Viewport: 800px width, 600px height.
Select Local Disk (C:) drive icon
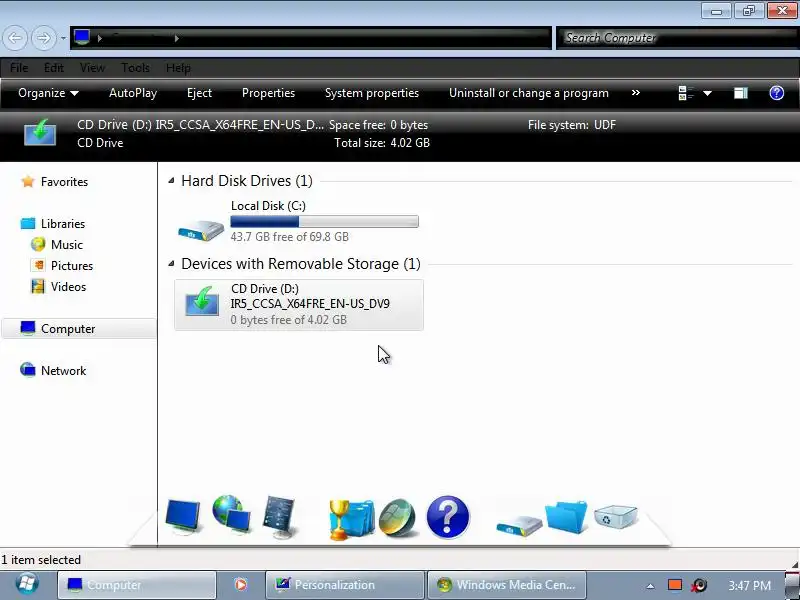click(201, 229)
